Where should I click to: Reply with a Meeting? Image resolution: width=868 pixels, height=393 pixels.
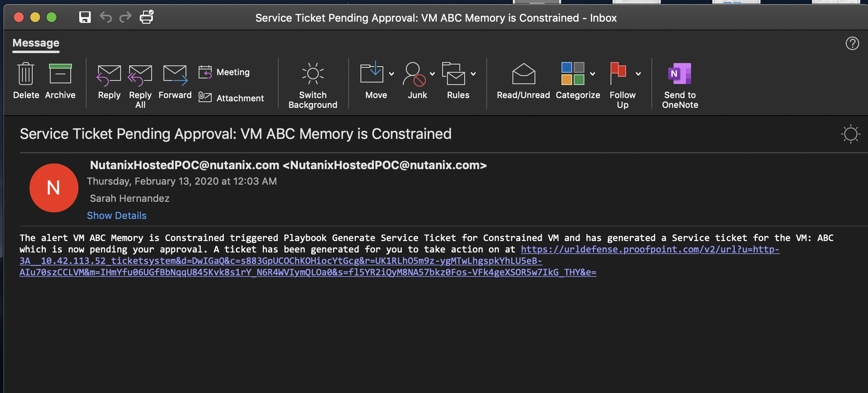(224, 72)
